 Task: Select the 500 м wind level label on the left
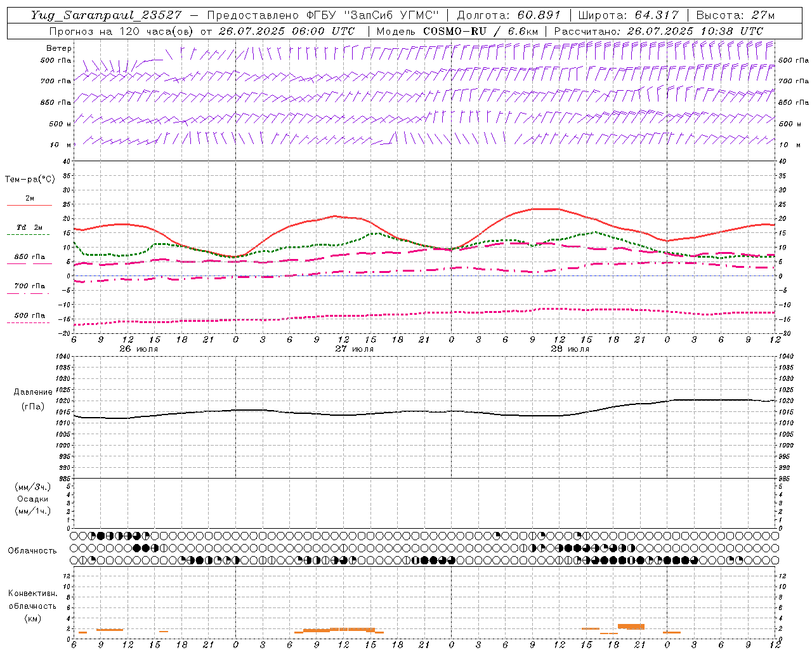pyautogui.click(x=61, y=124)
